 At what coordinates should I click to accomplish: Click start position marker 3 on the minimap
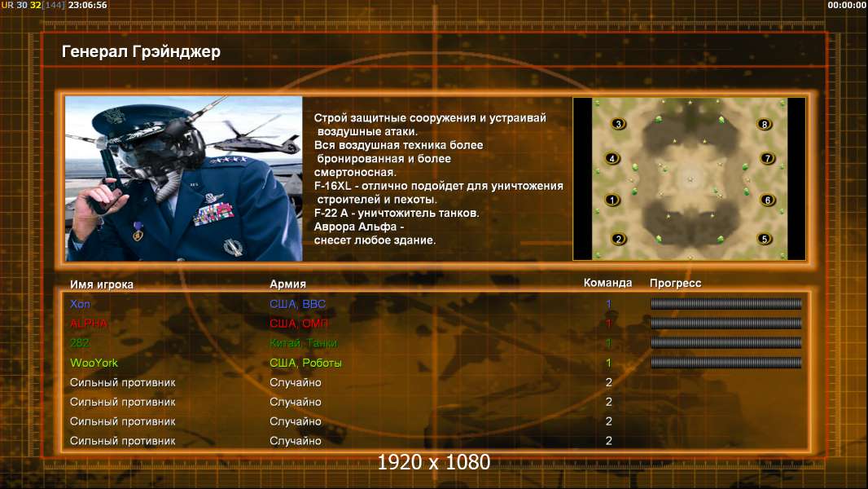[618, 124]
